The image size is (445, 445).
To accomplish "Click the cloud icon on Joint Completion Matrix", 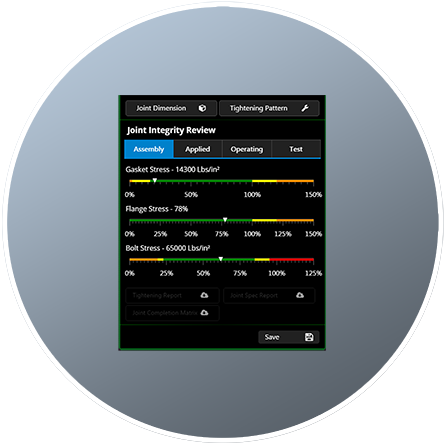I will click(x=204, y=313).
